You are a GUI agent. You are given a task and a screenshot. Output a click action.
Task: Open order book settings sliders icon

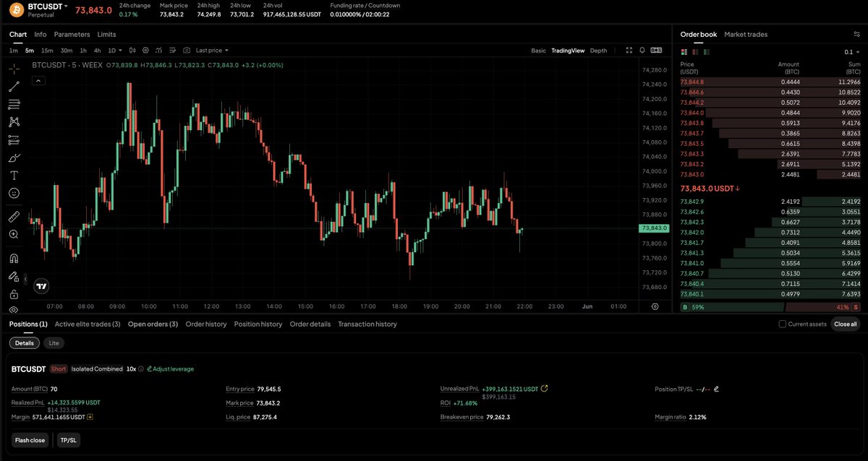856,34
